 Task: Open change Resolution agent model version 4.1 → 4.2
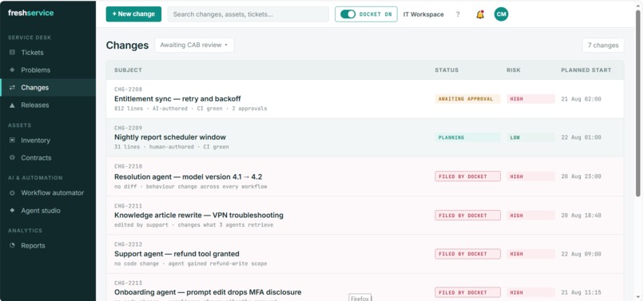coord(188,177)
